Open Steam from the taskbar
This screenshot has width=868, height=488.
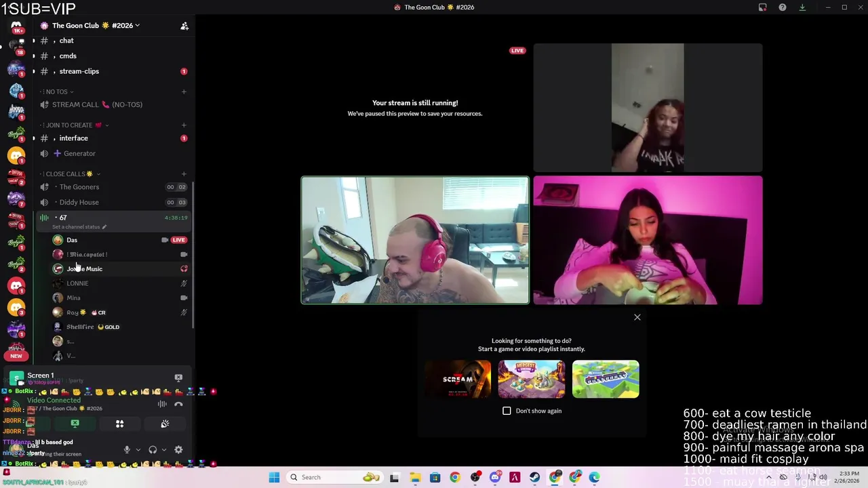534,477
